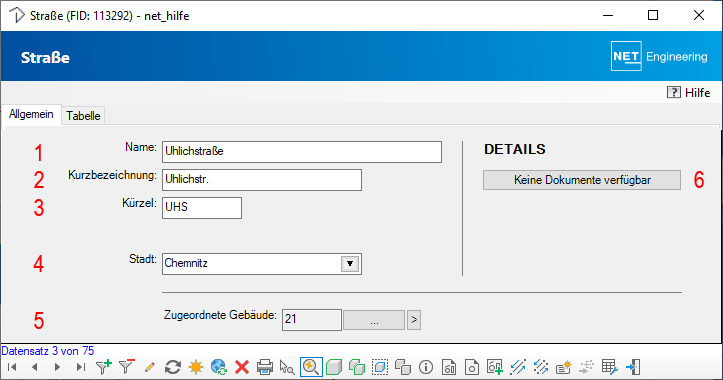Click the pencil edit icon
Image resolution: width=723 pixels, height=380 pixels.
[x=149, y=367]
